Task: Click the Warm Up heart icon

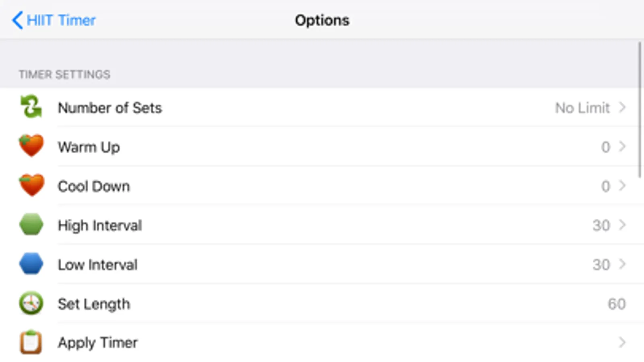Action: pos(31,146)
